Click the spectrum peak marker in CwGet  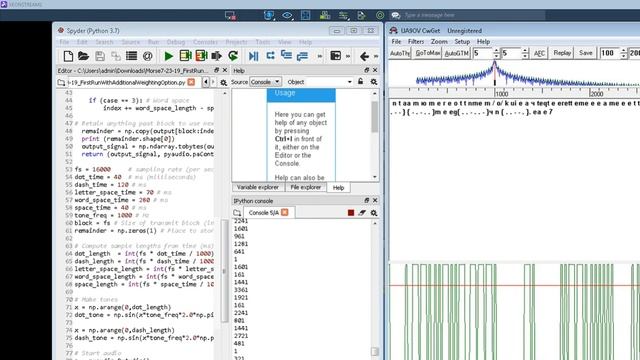[495, 73]
